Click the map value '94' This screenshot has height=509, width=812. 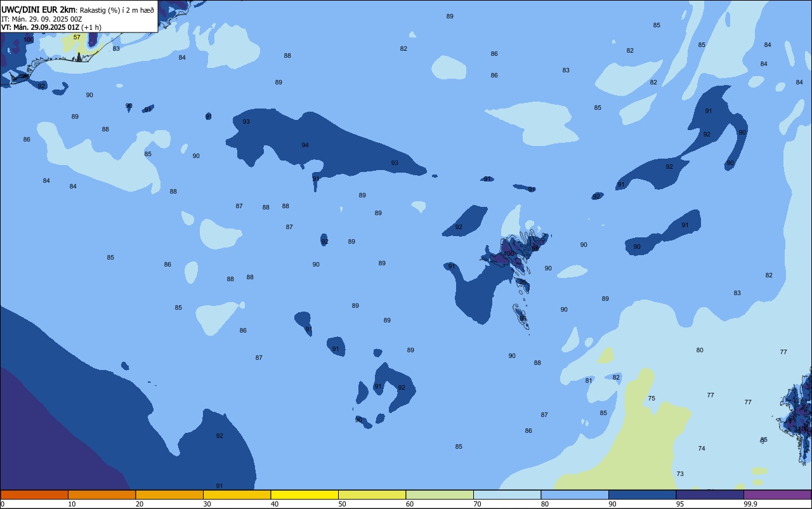coord(305,145)
